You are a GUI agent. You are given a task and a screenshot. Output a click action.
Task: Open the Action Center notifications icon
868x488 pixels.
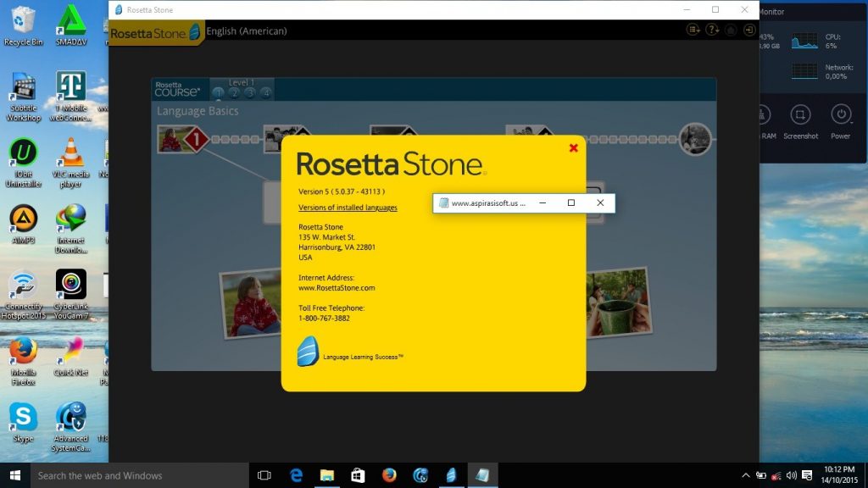click(807, 475)
